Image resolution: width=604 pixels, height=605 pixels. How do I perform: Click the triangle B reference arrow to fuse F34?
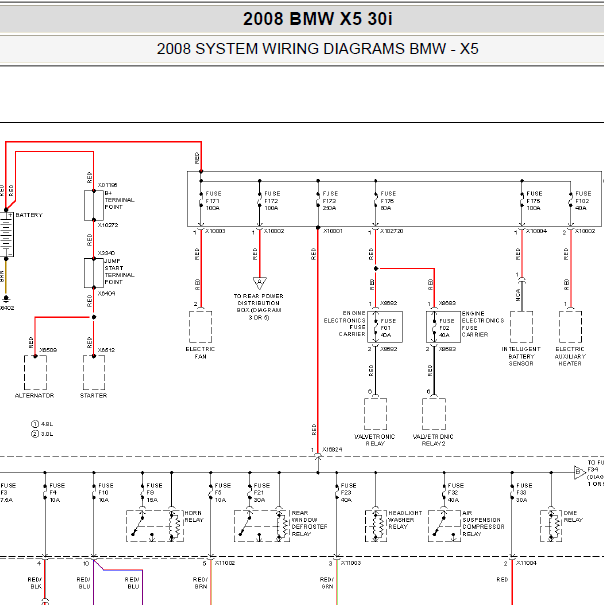click(x=580, y=472)
